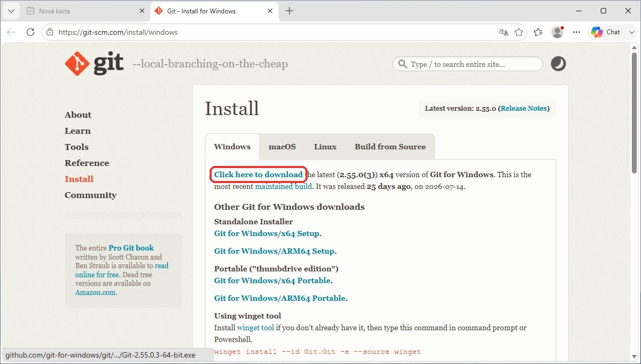Maximize the browser window

[603, 11]
